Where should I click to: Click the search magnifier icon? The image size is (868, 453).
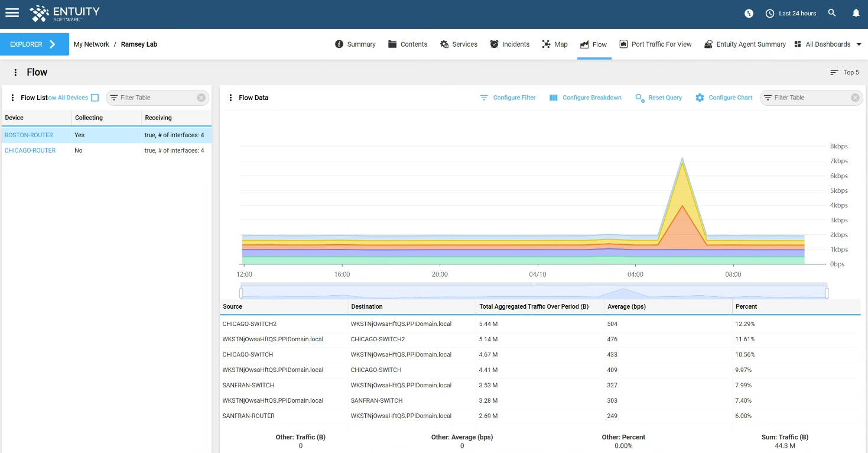pos(832,13)
